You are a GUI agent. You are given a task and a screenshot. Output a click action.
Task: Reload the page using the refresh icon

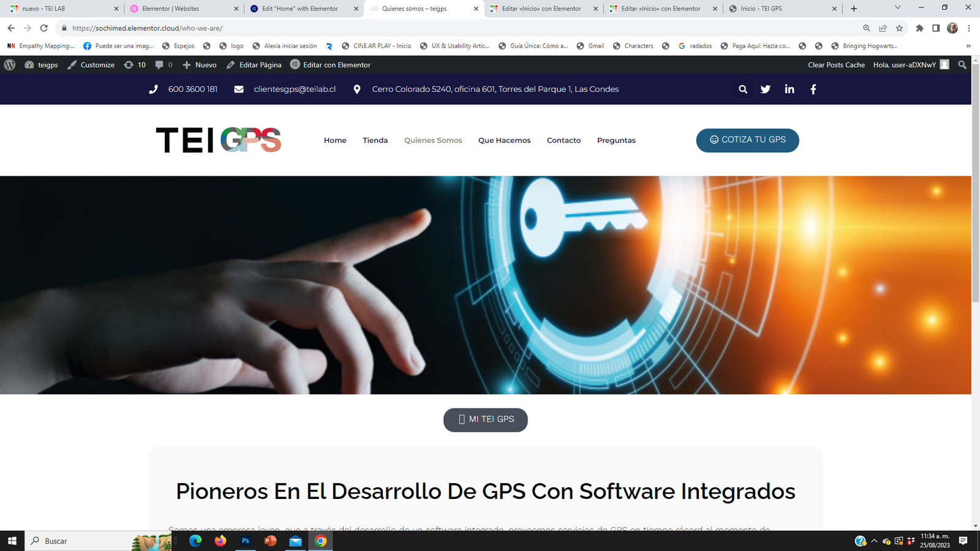point(44,28)
